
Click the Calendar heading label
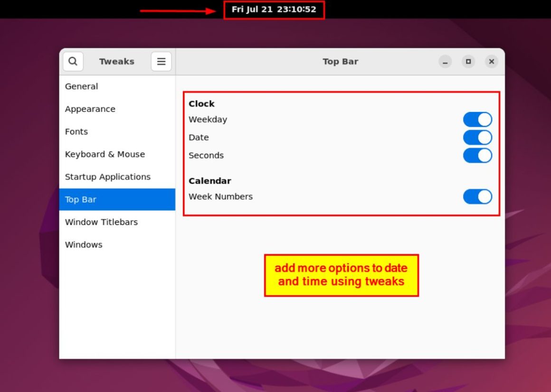pos(210,181)
